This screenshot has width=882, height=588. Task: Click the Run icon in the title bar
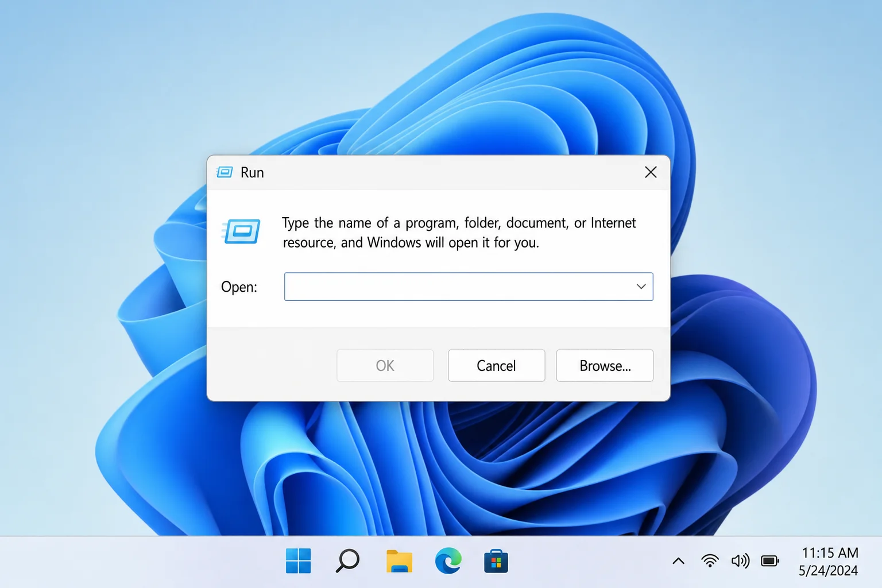[225, 172]
